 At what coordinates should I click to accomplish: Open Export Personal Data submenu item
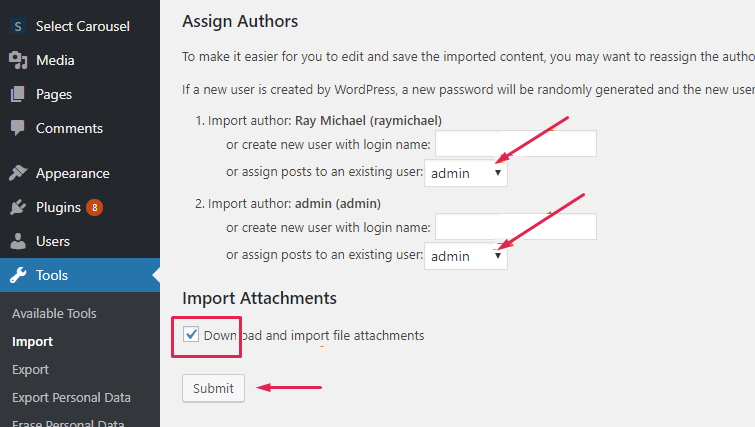[71, 397]
